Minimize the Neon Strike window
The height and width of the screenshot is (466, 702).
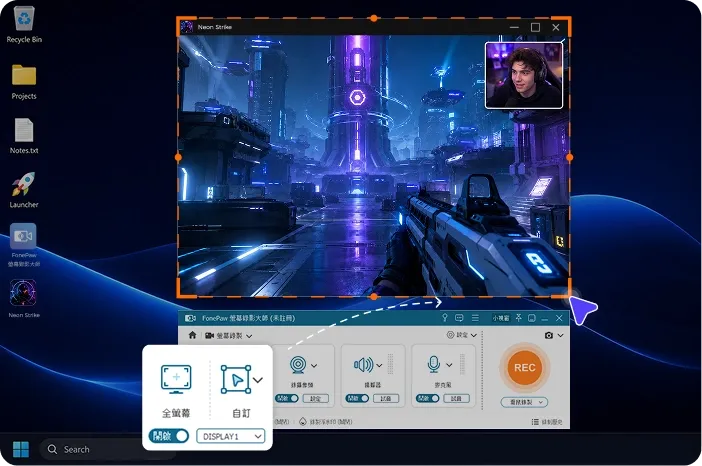[x=514, y=27]
